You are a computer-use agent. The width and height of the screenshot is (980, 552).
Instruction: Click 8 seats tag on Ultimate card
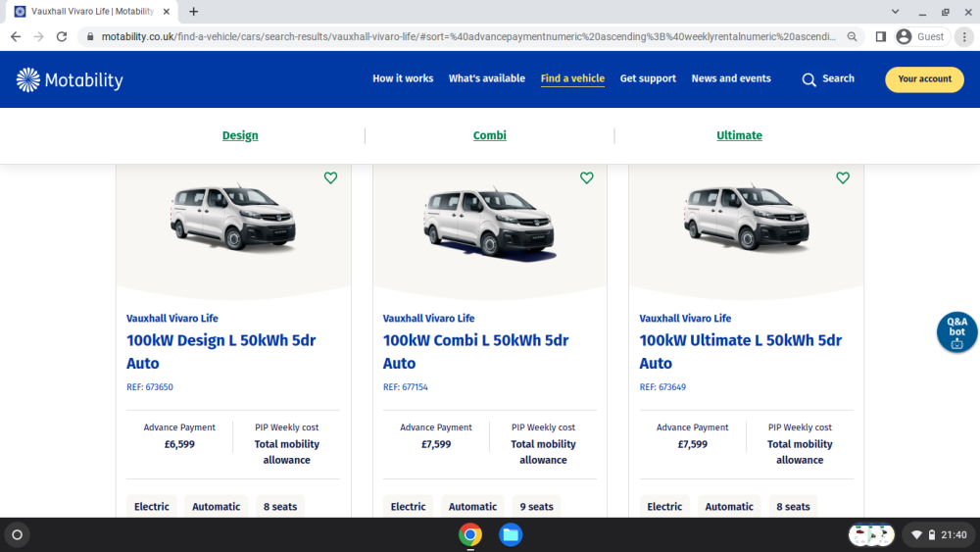[793, 506]
